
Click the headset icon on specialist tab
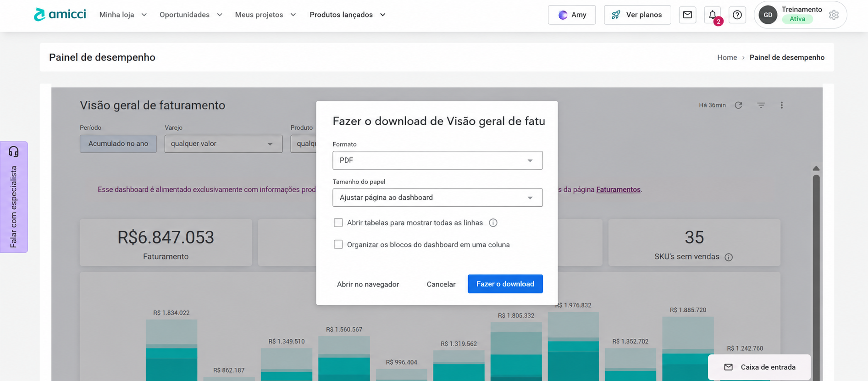pyautogui.click(x=14, y=151)
